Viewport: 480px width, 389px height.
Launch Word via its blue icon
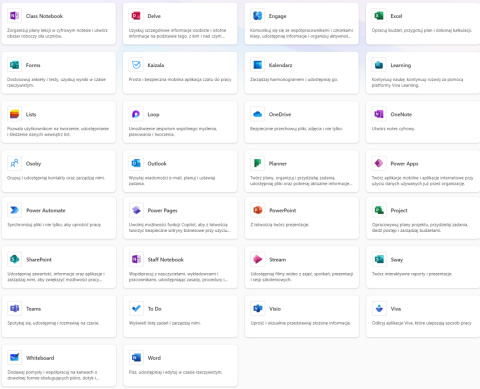(x=136, y=358)
